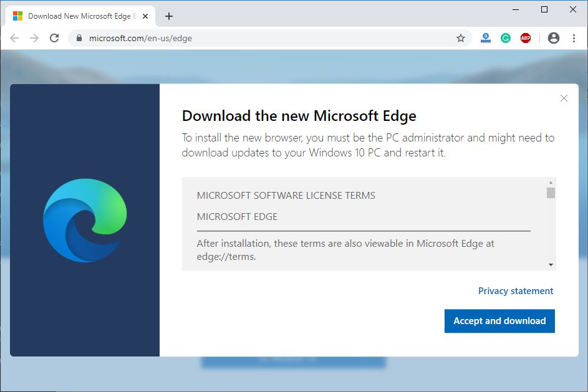Click the Microsoft Edge logo
The width and height of the screenshot is (588, 392).
click(85, 220)
